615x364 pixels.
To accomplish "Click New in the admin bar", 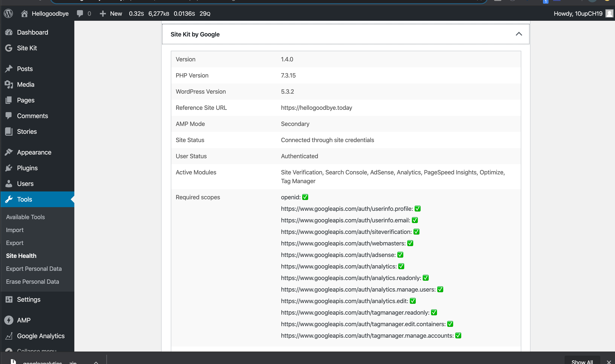I will [x=116, y=13].
